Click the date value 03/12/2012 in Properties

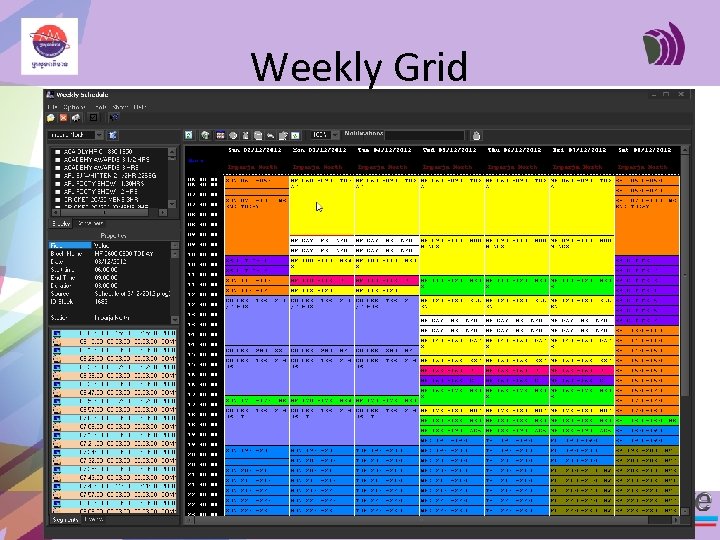tap(110, 261)
